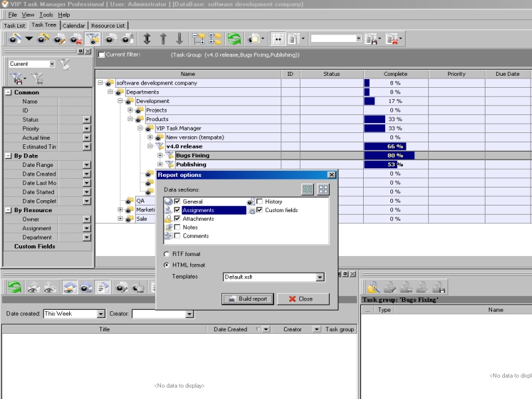The width and height of the screenshot is (532, 399).
Task: Click the green refresh icon in main toolbar
Action: 234,39
